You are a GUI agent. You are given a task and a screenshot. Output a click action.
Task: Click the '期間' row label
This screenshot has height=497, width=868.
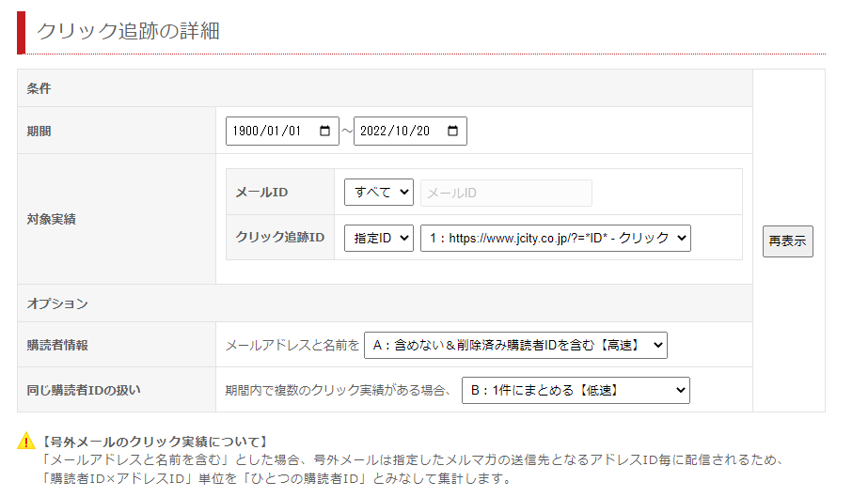39,132
